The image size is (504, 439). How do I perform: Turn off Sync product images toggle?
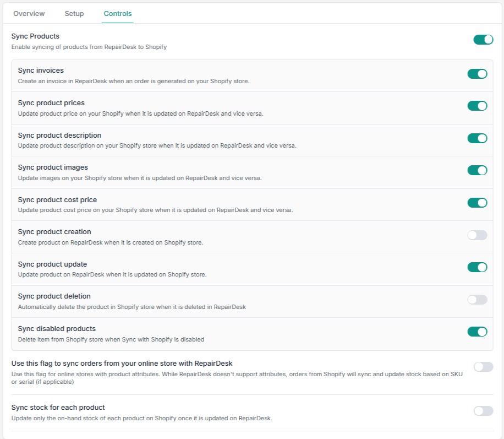point(478,170)
